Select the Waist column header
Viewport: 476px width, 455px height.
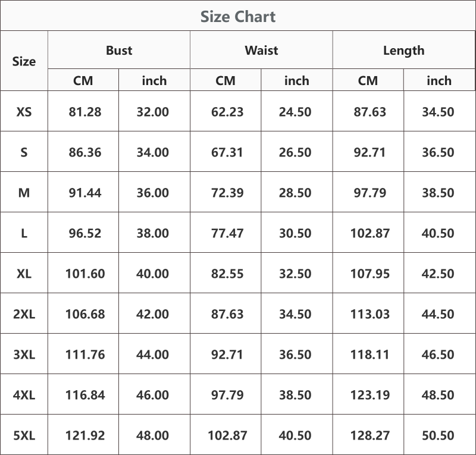click(261, 51)
